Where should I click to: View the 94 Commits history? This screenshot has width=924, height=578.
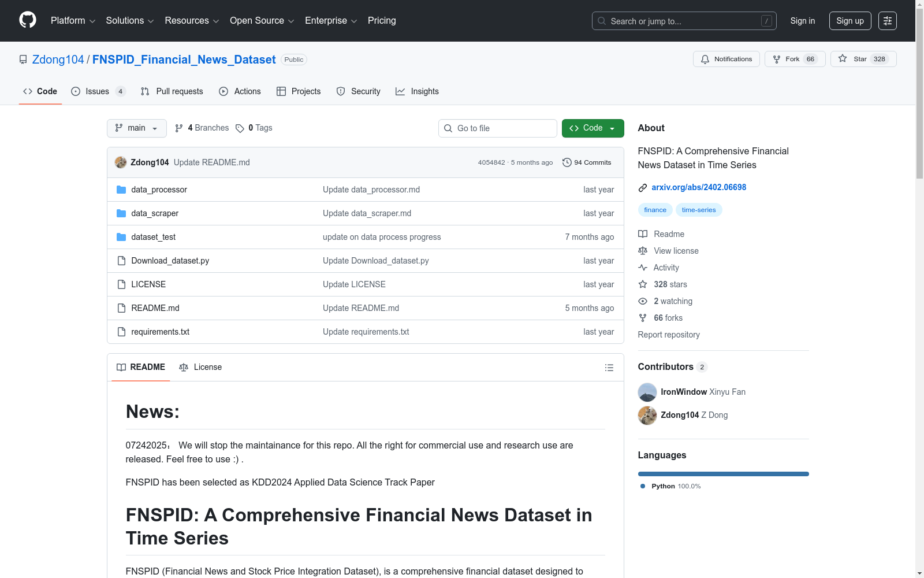587,162
